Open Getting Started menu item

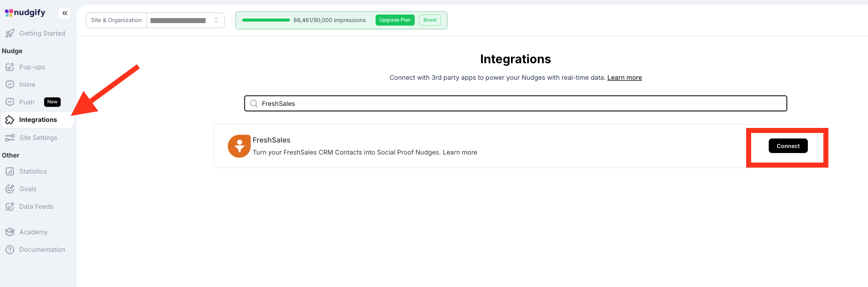coord(37,34)
